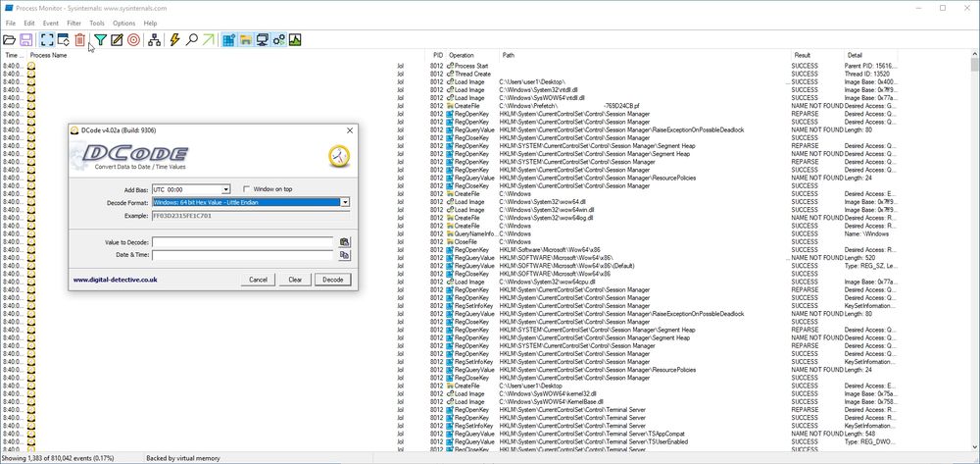Open the File menu
The height and width of the screenshot is (464, 980).
pyautogui.click(x=11, y=24)
